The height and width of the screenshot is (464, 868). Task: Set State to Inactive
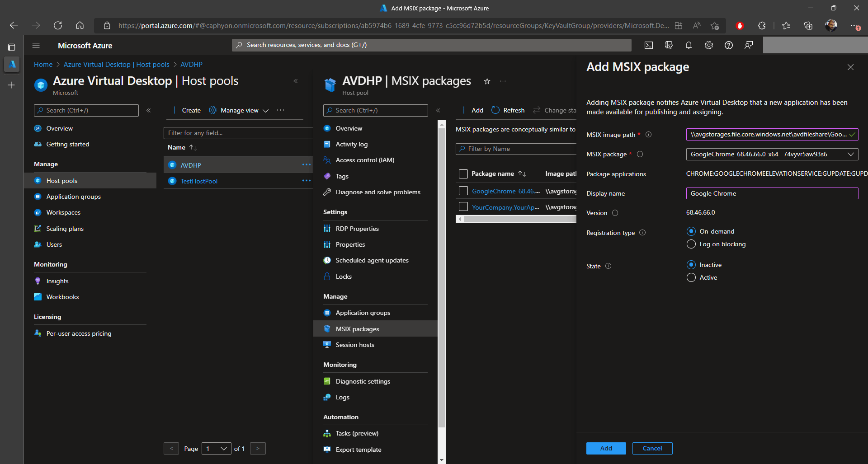click(691, 265)
